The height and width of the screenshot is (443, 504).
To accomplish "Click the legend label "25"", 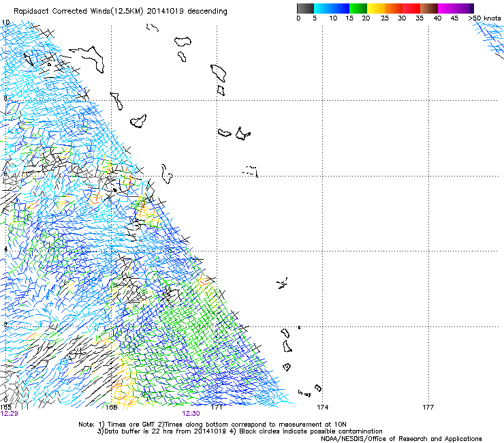I will pos(385,18).
